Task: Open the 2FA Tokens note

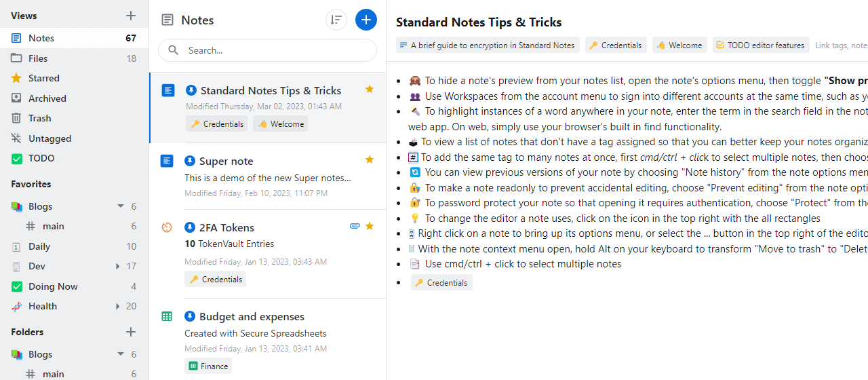Action: [267, 254]
